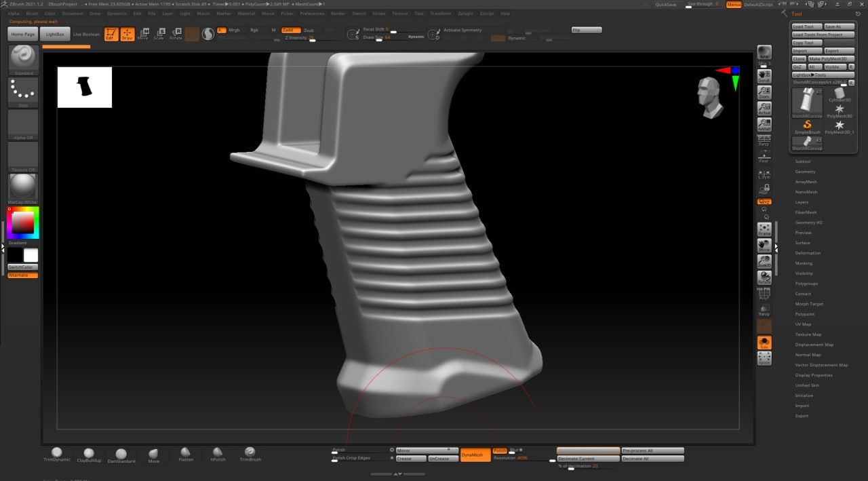Toggle Draw mode
This screenshot has height=481, width=868.
[127, 34]
